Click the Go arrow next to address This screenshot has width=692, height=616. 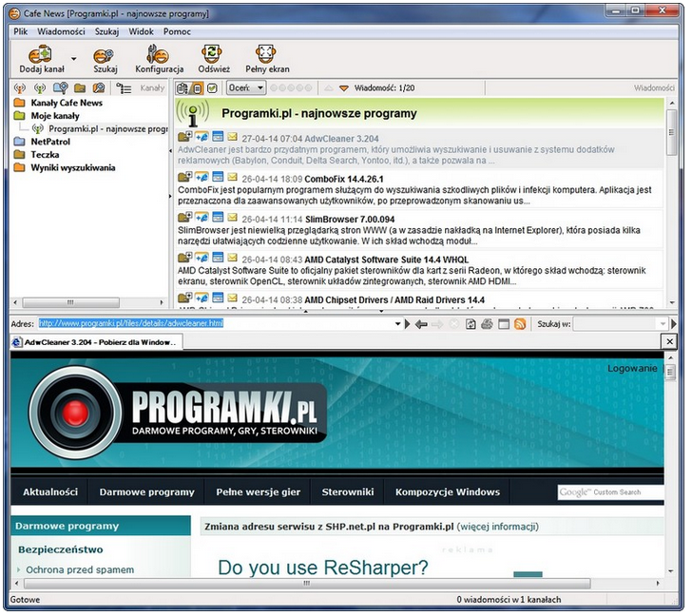[x=407, y=324]
